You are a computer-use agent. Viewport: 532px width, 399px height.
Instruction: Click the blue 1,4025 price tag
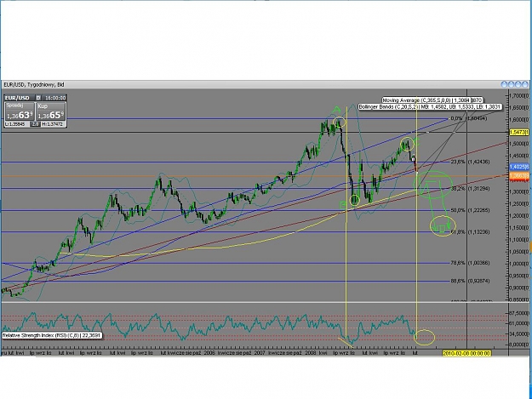[x=519, y=167]
